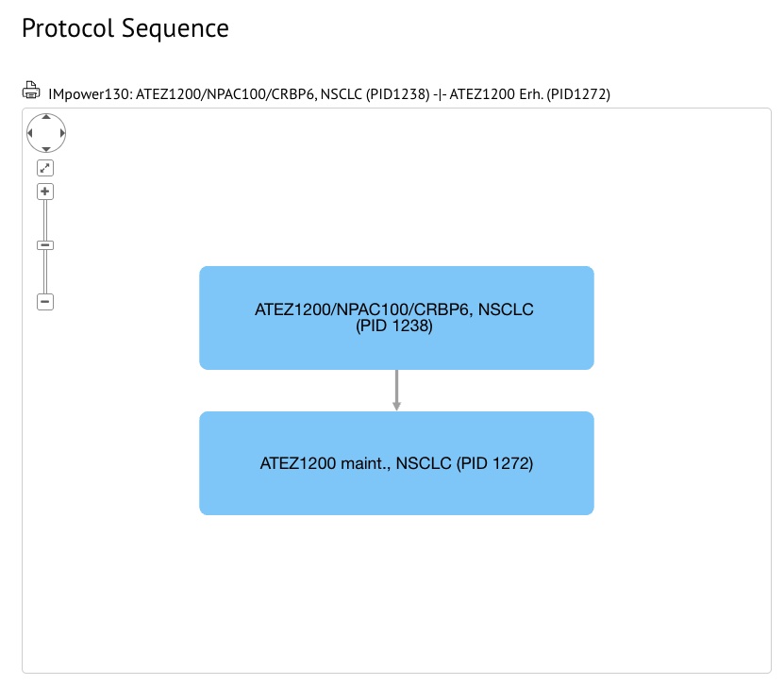The image size is (784, 685).
Task: Select the ATEZ1200/NPAC100/CRBP6, NSCLC (PID 1238) node
Action: 396,317
